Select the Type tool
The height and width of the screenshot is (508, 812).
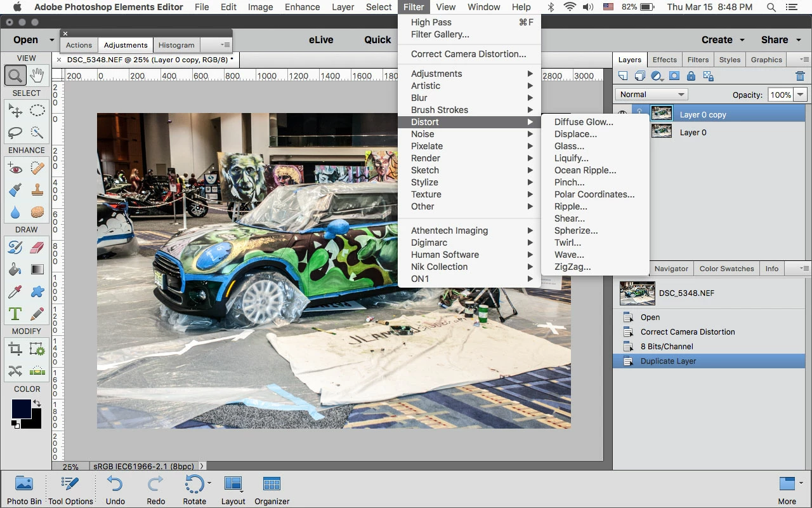(x=15, y=313)
